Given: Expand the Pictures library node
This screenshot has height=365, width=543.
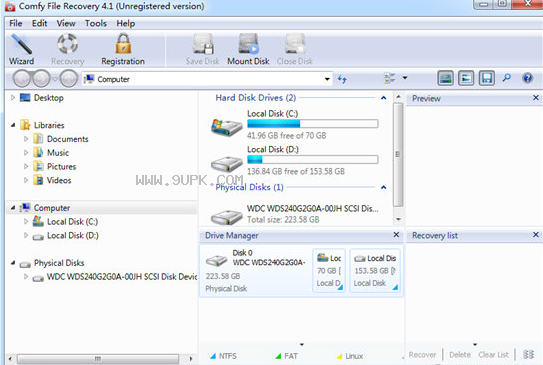Looking at the screenshot, I should pyautogui.click(x=26, y=167).
